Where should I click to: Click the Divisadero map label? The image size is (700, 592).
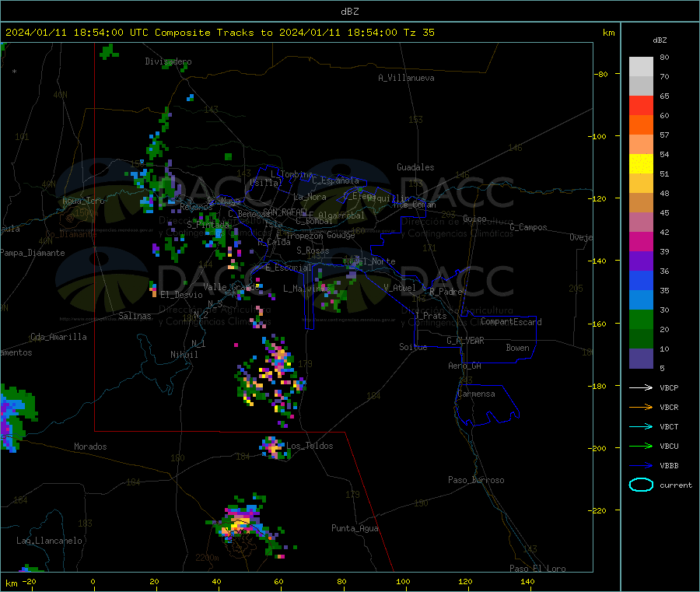[x=168, y=61]
